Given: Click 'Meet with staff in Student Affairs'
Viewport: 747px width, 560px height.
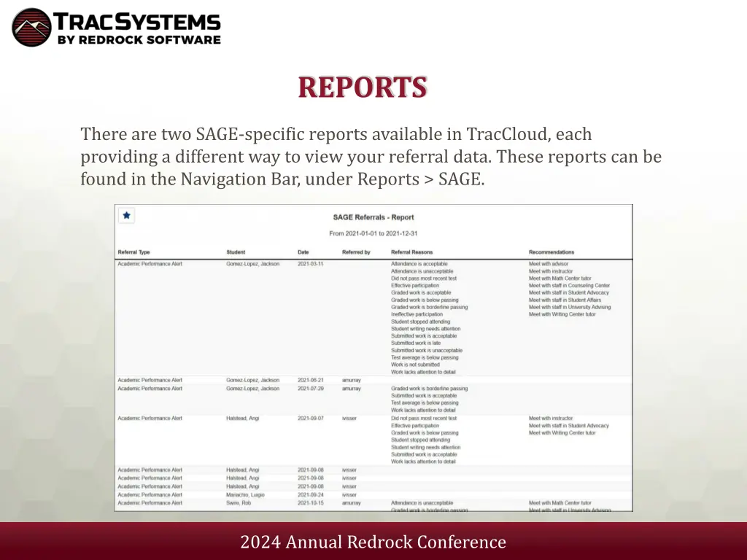Looking at the screenshot, I should click(565, 300).
